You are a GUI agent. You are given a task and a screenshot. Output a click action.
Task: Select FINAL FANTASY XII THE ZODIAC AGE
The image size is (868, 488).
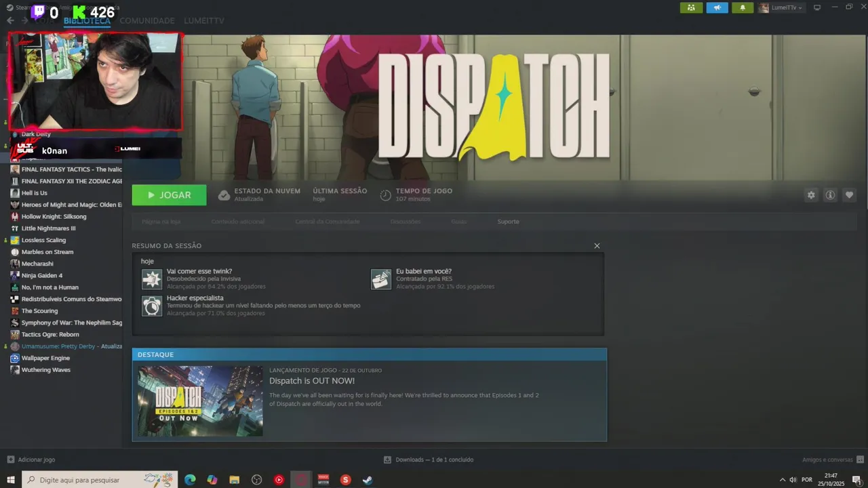coord(66,181)
